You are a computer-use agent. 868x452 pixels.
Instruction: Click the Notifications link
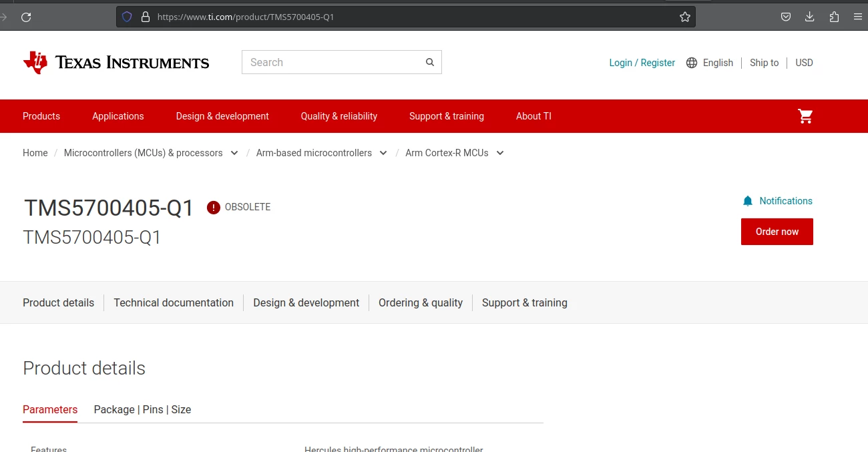click(x=786, y=201)
